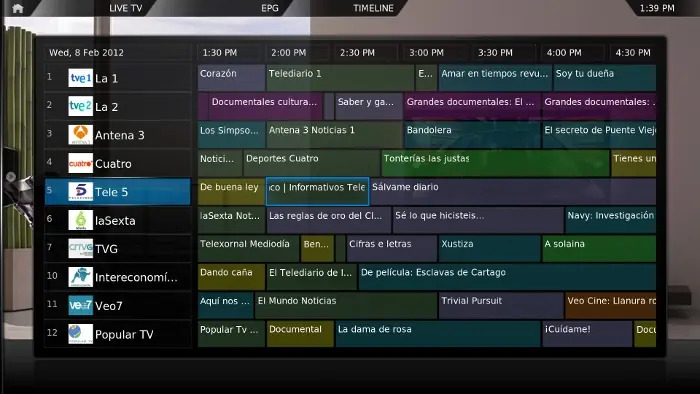Image resolution: width=700 pixels, height=394 pixels.
Task: Select channel name Antena 3
Action: pyautogui.click(x=120, y=135)
